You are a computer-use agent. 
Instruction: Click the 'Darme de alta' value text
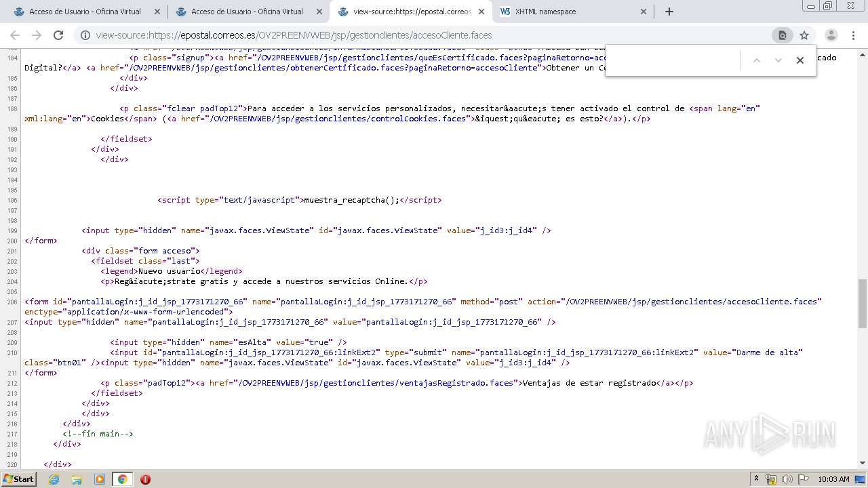pyautogui.click(x=766, y=352)
